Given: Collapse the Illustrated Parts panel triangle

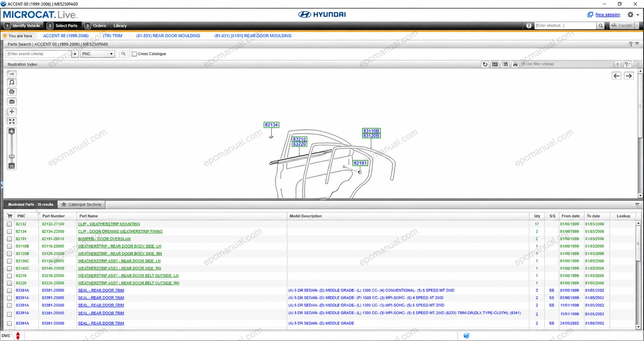Looking at the screenshot, I should pos(637,205).
